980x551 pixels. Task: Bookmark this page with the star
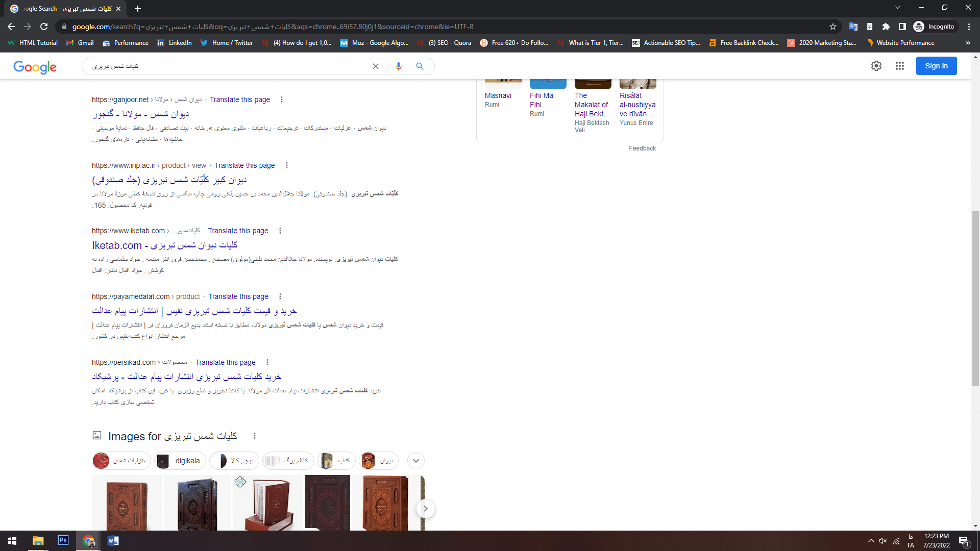click(x=833, y=27)
